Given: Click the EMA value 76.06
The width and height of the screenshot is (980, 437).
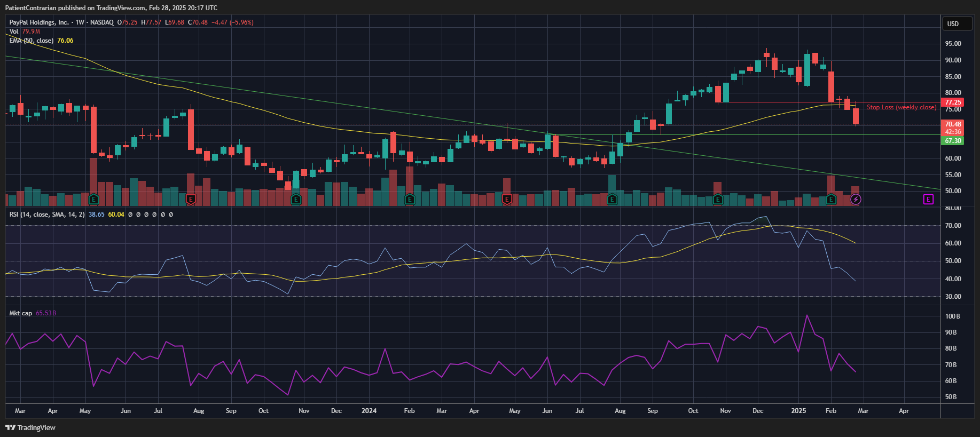Looking at the screenshot, I should click(65, 41).
